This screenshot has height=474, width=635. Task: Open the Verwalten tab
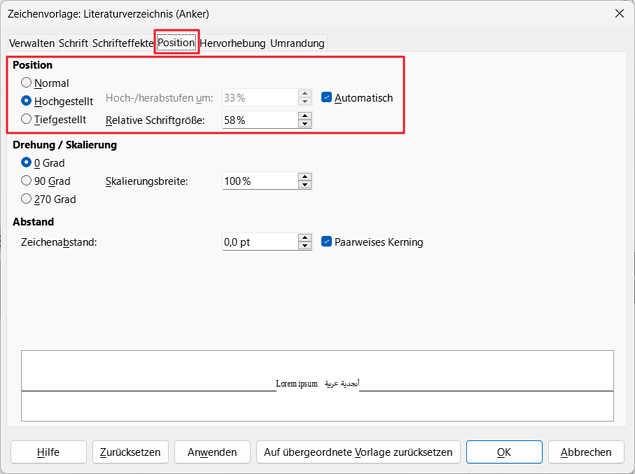pos(32,43)
